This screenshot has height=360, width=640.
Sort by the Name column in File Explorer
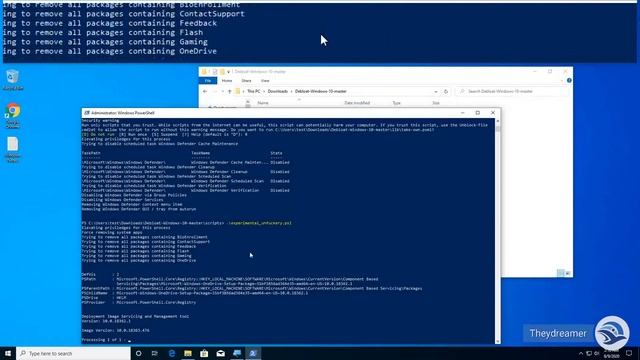(263, 103)
